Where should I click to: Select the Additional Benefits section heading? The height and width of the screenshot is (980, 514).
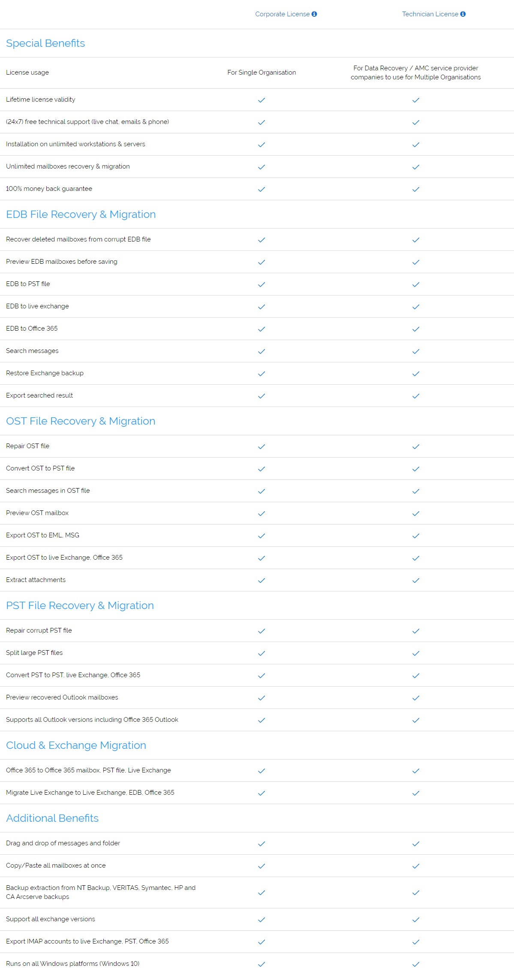(x=52, y=818)
